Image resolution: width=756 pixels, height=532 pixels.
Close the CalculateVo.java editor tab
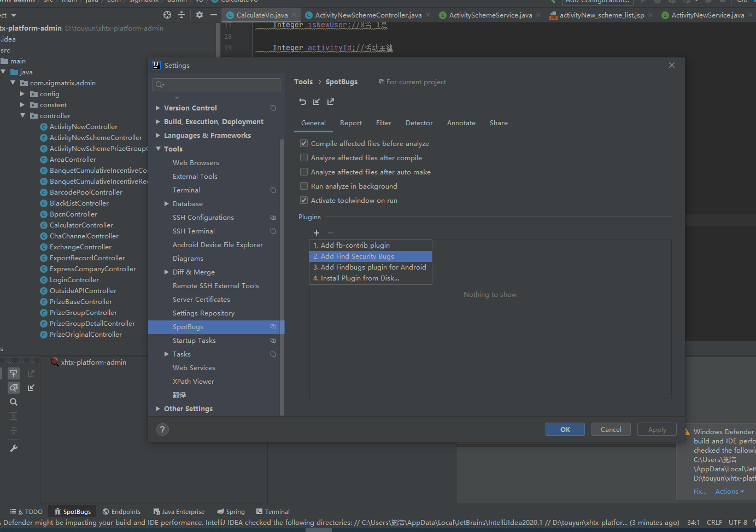(x=294, y=15)
